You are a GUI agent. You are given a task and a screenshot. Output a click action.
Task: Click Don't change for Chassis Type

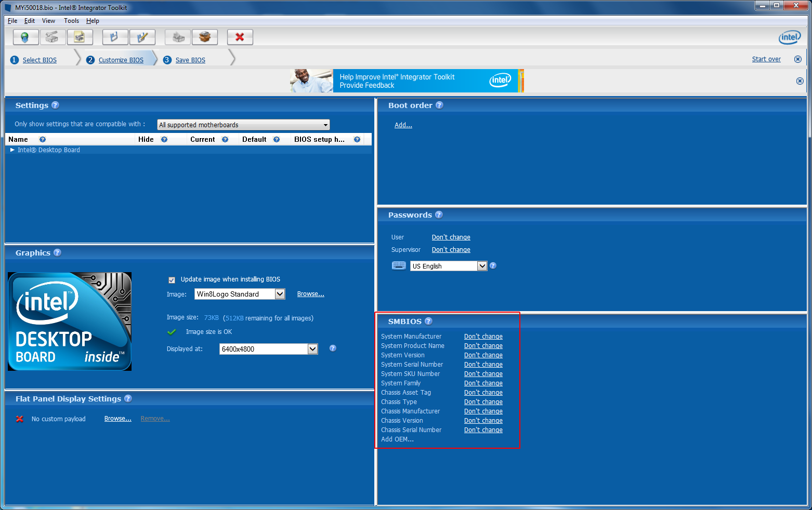coord(483,401)
